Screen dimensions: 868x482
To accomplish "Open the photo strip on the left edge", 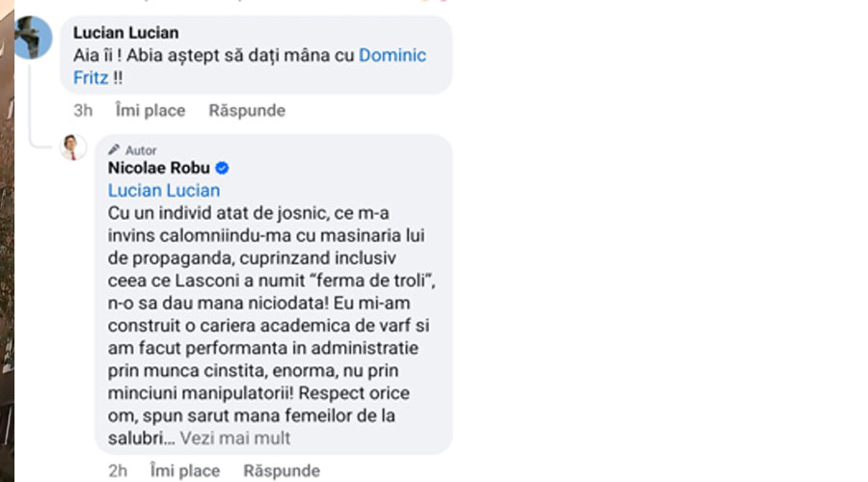I will coord(7,241).
